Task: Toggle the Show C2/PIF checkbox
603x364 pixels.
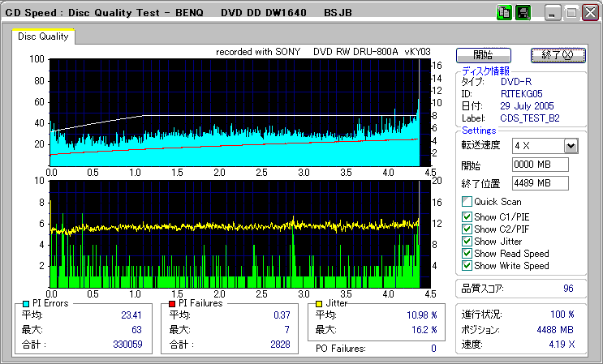Action: [467, 229]
